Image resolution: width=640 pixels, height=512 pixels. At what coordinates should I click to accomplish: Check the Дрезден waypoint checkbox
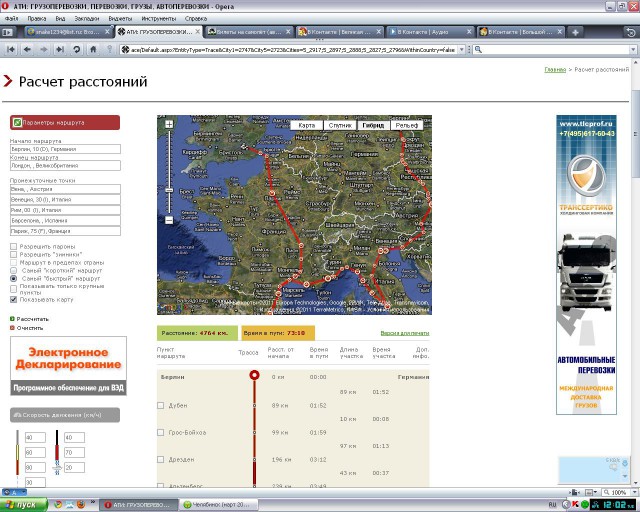[x=160, y=459]
